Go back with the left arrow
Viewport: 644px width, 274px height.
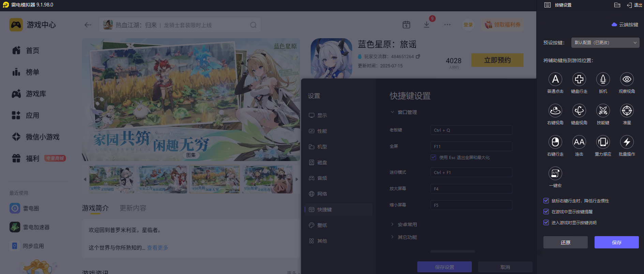pyautogui.click(x=88, y=25)
